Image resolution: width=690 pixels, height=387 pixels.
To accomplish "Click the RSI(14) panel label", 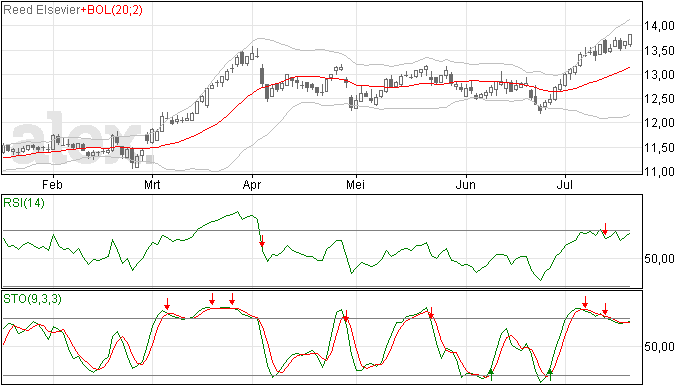I will pos(24,203).
